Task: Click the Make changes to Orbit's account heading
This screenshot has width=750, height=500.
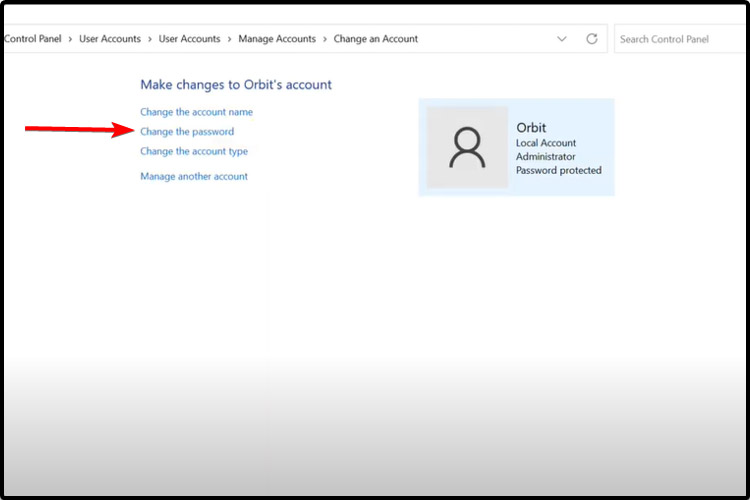Action: [x=236, y=85]
